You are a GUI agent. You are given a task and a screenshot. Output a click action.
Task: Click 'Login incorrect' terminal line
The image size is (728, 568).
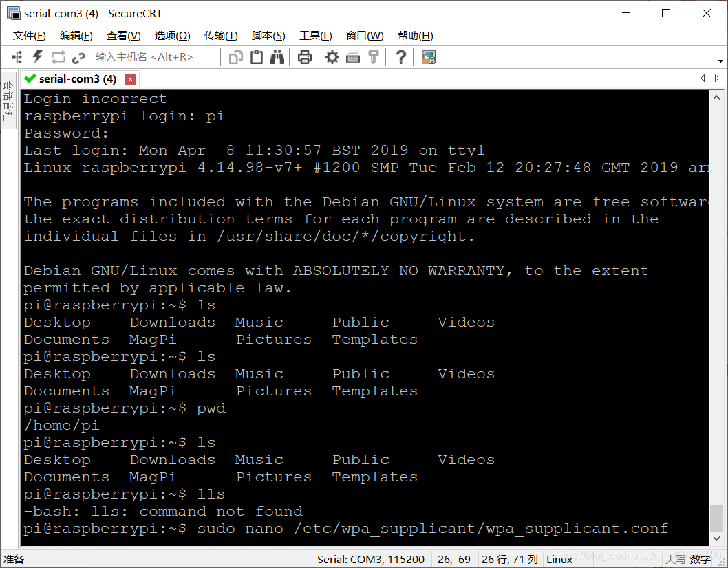pos(95,99)
